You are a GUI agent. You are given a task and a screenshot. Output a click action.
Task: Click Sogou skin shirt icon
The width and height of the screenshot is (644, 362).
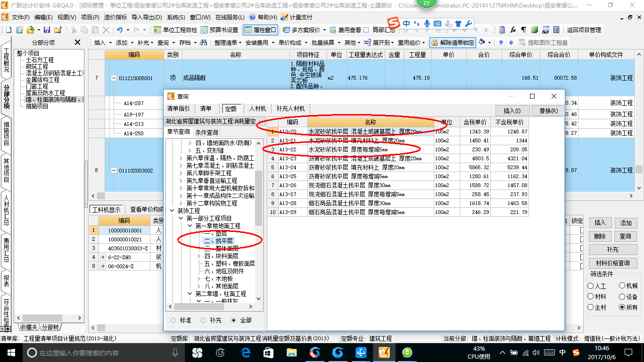coord(459,24)
